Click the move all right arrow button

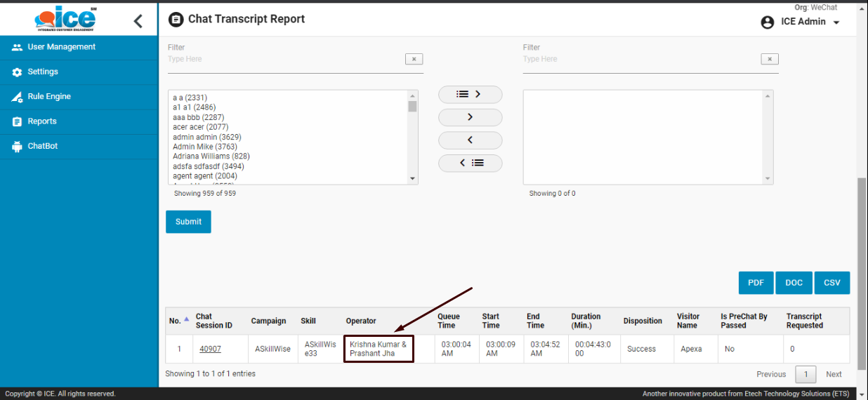tap(470, 94)
